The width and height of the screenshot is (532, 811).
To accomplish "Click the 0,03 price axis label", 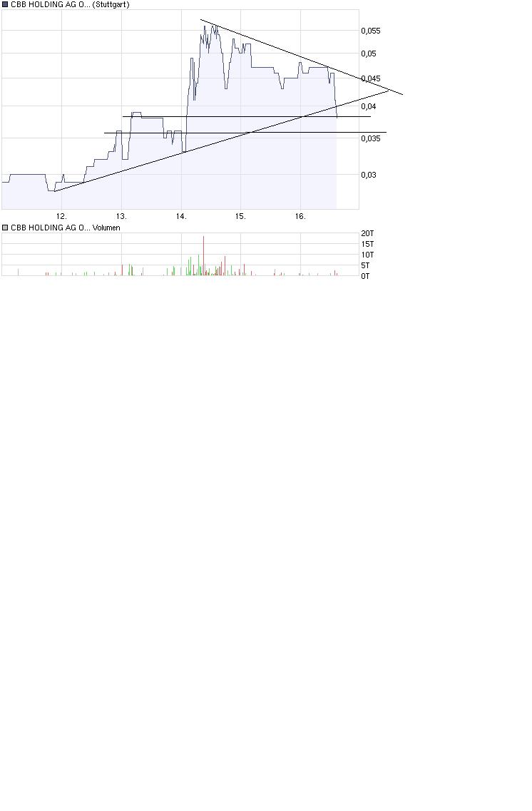I will tap(368, 175).
